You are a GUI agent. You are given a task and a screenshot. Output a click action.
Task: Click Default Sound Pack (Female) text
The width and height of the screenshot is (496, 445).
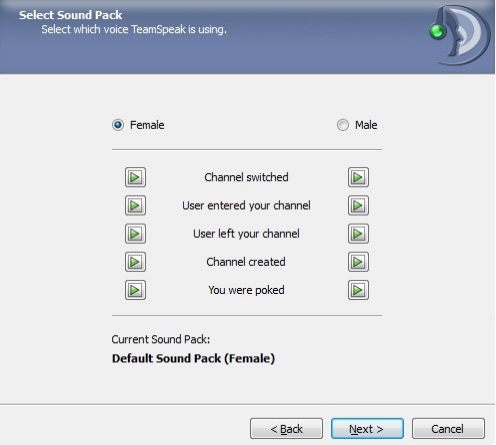[193, 358]
